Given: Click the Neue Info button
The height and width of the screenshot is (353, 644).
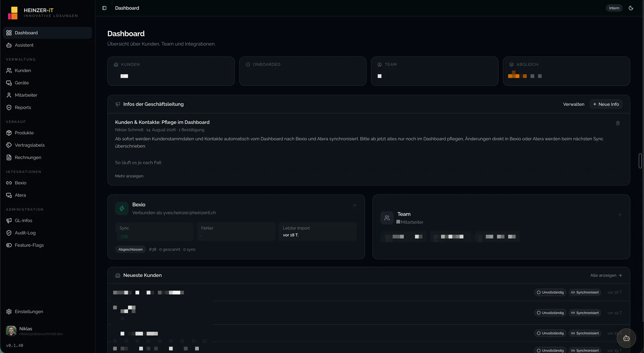Looking at the screenshot, I should coord(606,104).
